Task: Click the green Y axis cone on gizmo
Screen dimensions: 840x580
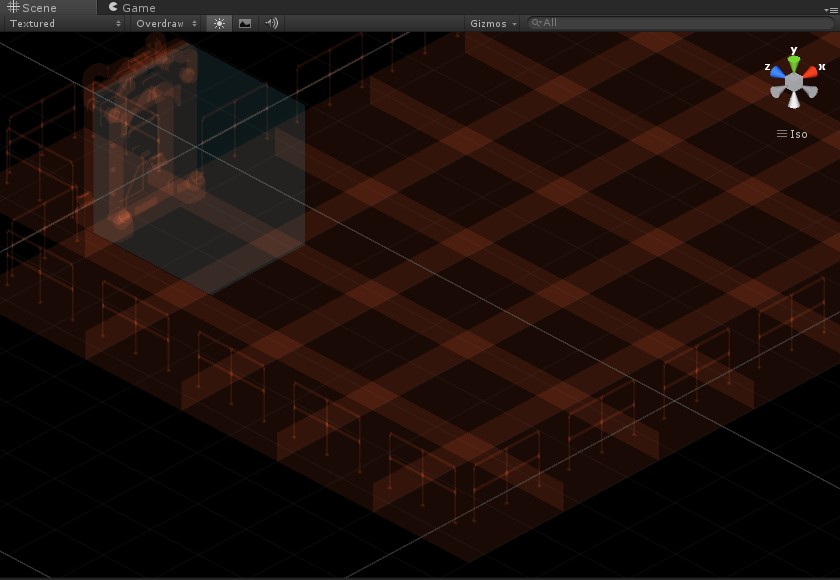Action: coord(794,60)
